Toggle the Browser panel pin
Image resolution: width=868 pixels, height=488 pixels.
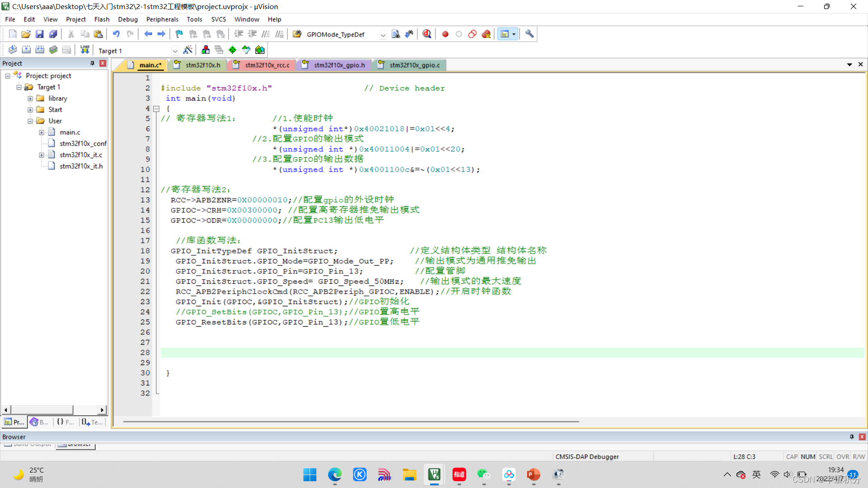coord(852,437)
